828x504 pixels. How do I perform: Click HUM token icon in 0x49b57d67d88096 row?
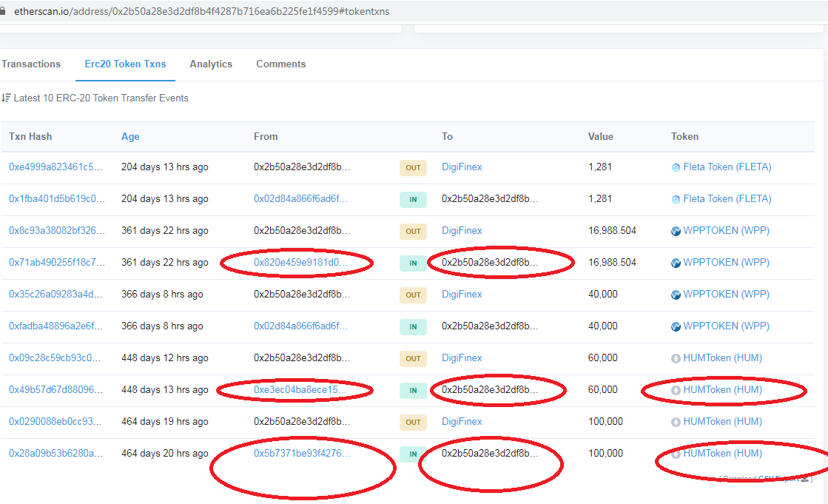click(x=676, y=390)
